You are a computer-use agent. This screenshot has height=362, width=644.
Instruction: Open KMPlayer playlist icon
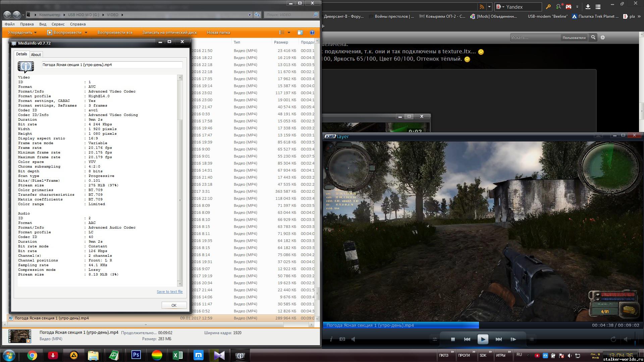pyautogui.click(x=532, y=339)
